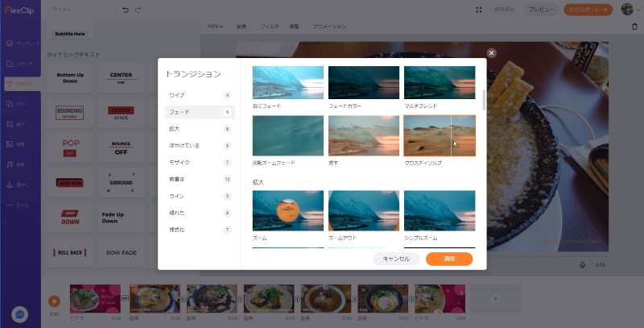Select the 様式化 transition category
This screenshot has height=328, width=644.
[x=200, y=230]
